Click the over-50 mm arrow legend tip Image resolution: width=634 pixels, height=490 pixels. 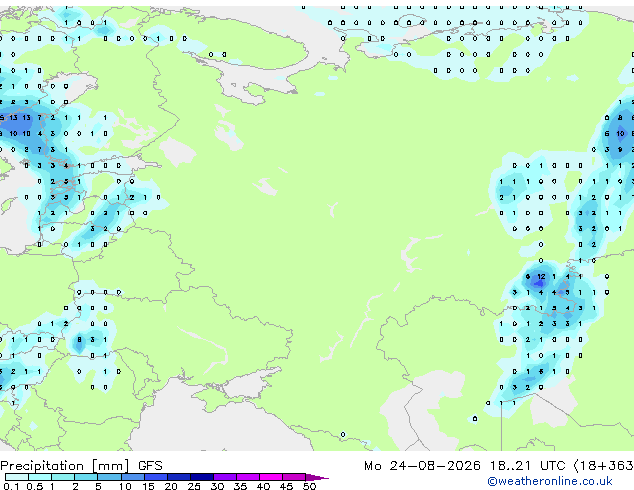coord(317,477)
